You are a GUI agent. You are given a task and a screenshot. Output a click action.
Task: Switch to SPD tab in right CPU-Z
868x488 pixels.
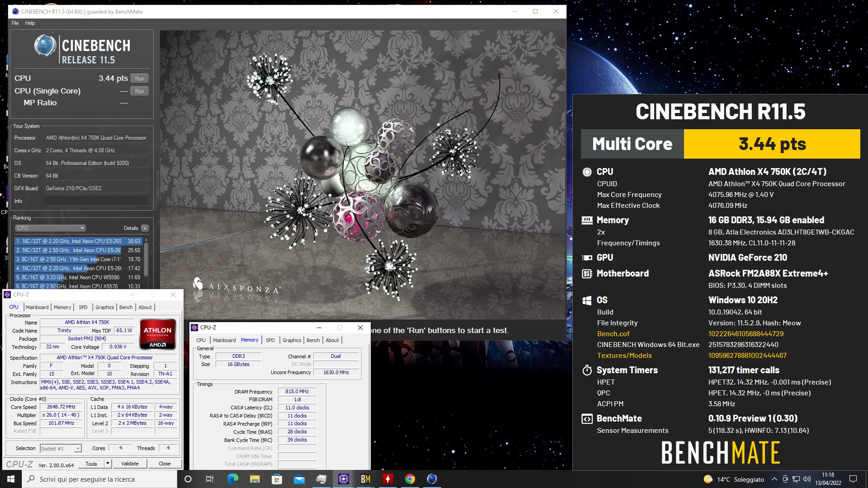click(270, 340)
